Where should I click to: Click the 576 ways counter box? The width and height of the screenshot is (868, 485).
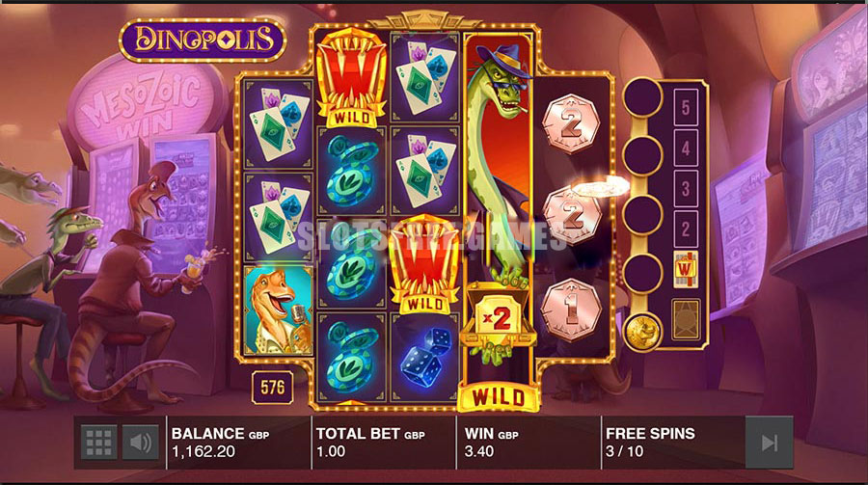272,387
